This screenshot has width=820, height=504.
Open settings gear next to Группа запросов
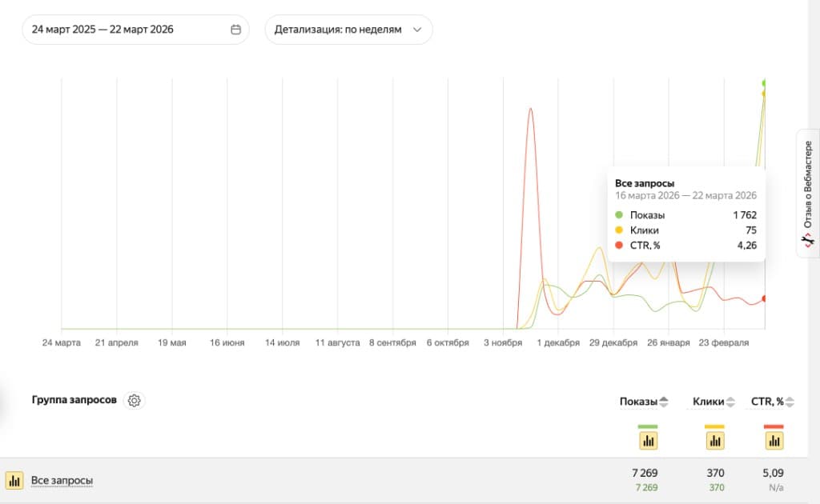[x=135, y=401]
